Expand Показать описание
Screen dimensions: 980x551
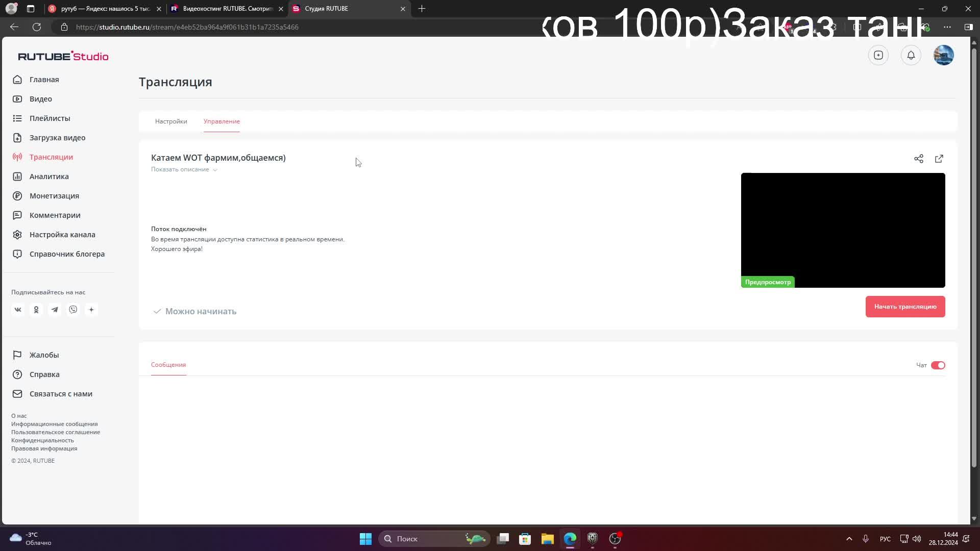point(184,169)
